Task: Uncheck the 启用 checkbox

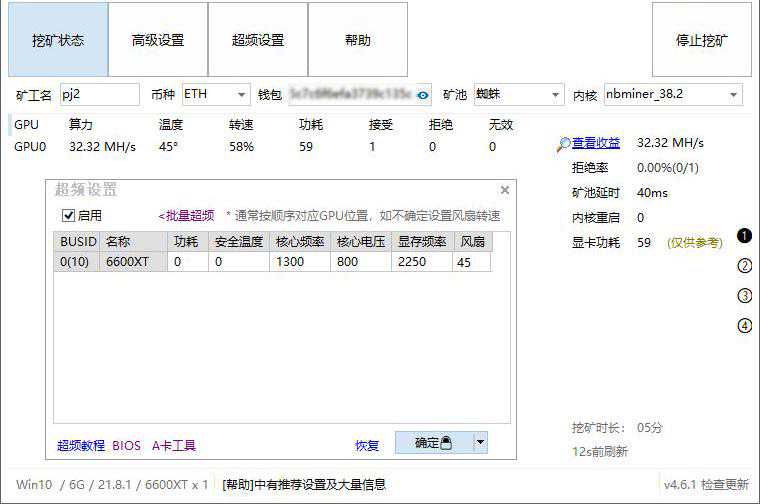Action: [69, 215]
